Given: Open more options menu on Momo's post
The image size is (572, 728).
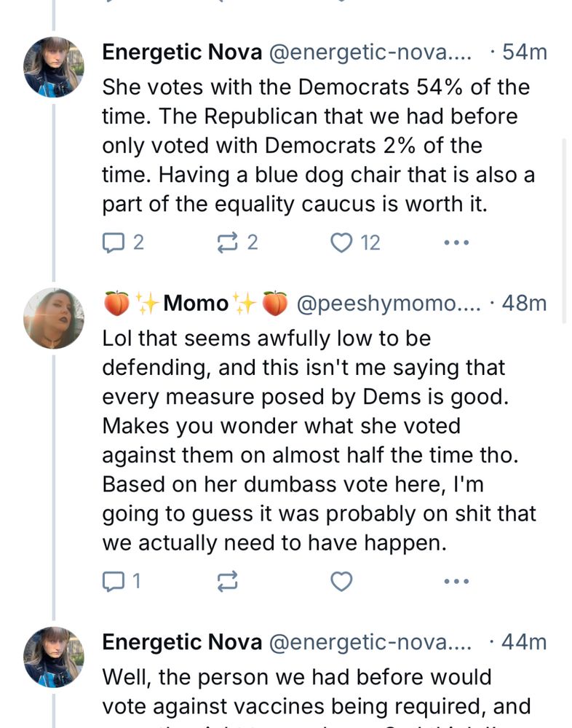Looking at the screenshot, I should click(456, 581).
